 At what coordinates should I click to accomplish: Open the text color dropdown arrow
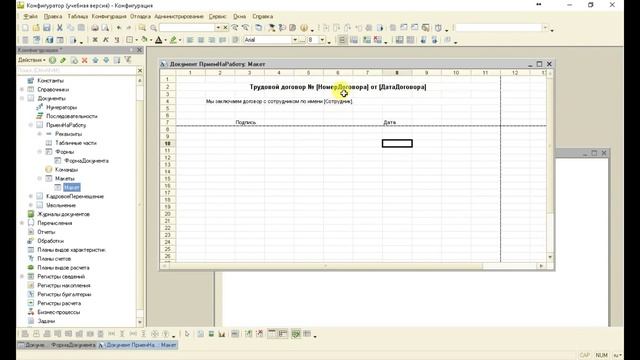[165, 40]
